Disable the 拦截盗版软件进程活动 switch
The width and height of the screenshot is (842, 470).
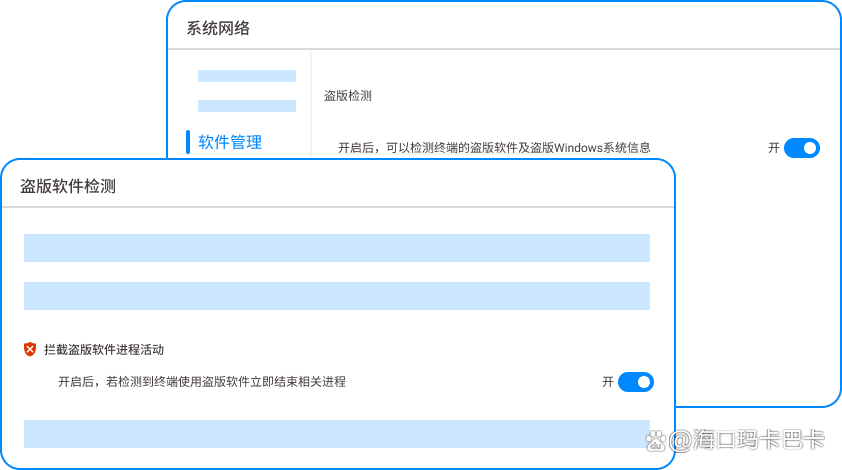pos(635,382)
